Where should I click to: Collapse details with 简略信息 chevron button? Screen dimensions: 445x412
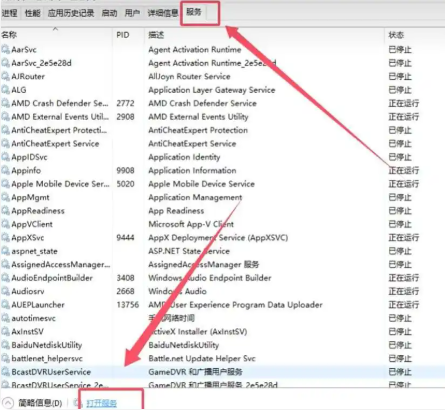(8, 403)
